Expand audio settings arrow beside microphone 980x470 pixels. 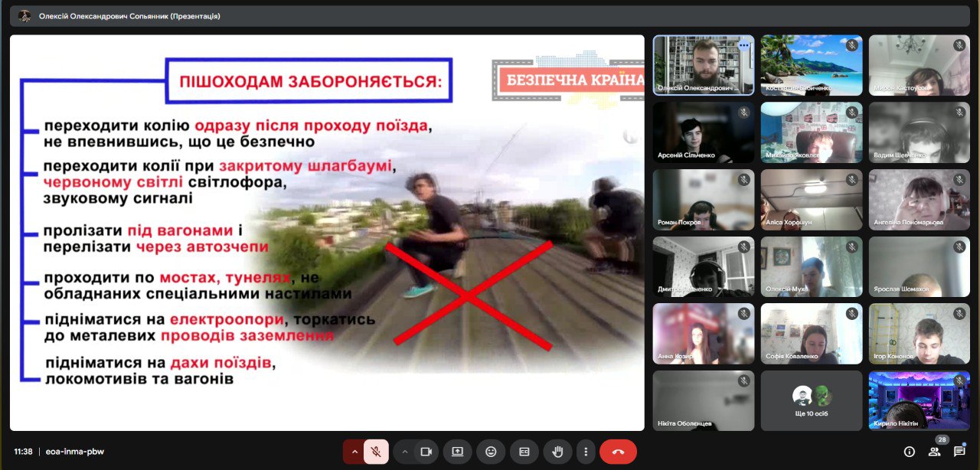pos(354,452)
